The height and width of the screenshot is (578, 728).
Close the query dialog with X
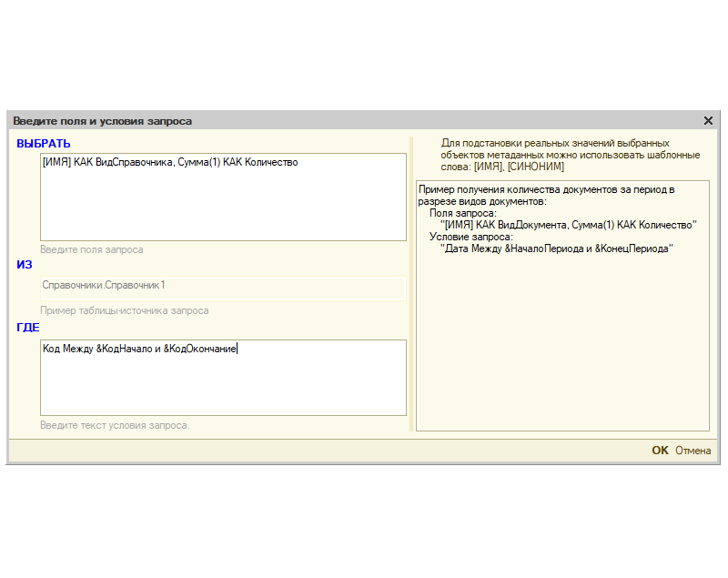point(708,120)
